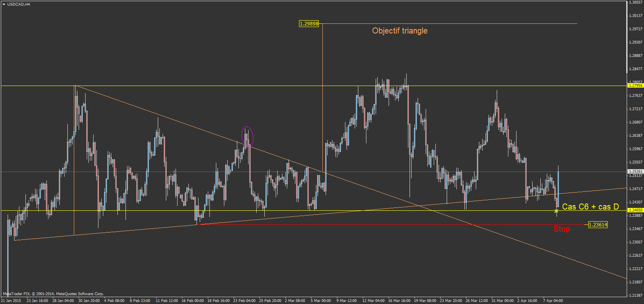Screen dimensions: 644x304
Task: Click the 1.28477 price scale value
Action: point(636,69)
